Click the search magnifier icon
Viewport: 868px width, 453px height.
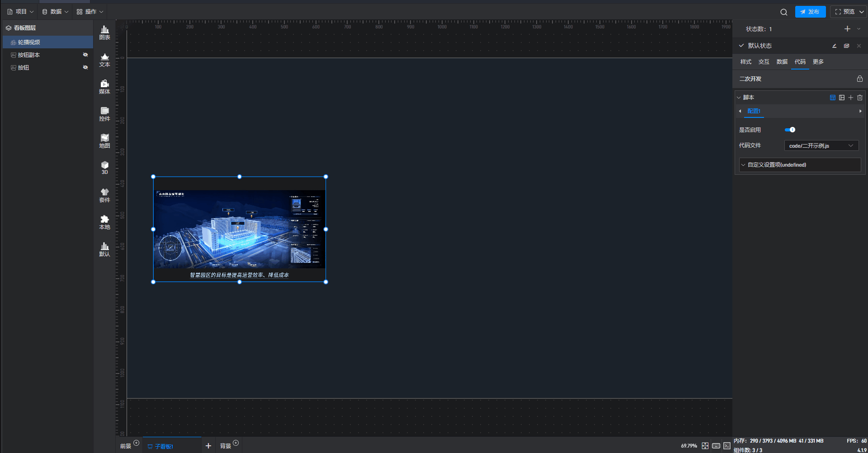point(783,12)
